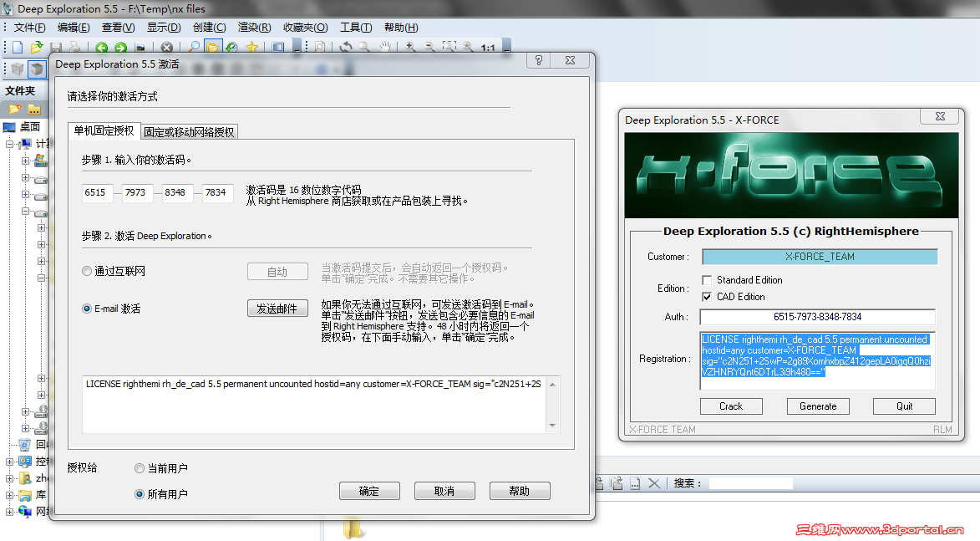Image resolution: width=980 pixels, height=541 pixels.
Task: Select the solid shaded cube icon
Action: coord(38,69)
